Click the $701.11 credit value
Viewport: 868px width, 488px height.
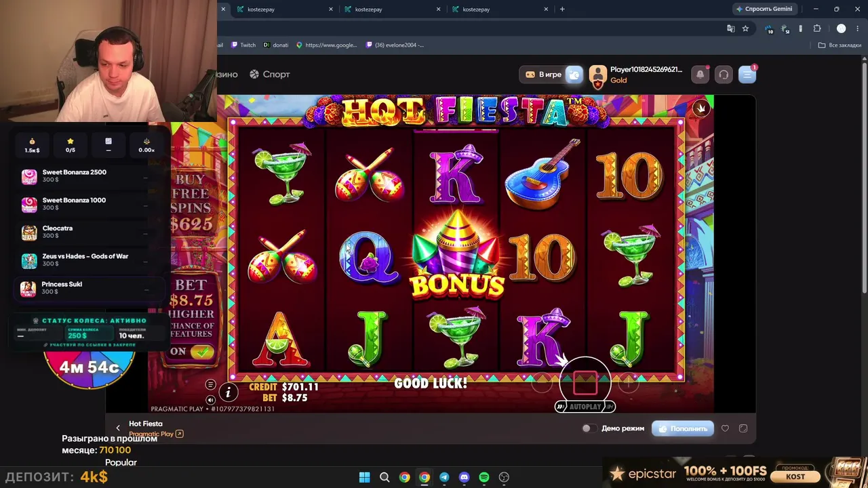tap(300, 387)
